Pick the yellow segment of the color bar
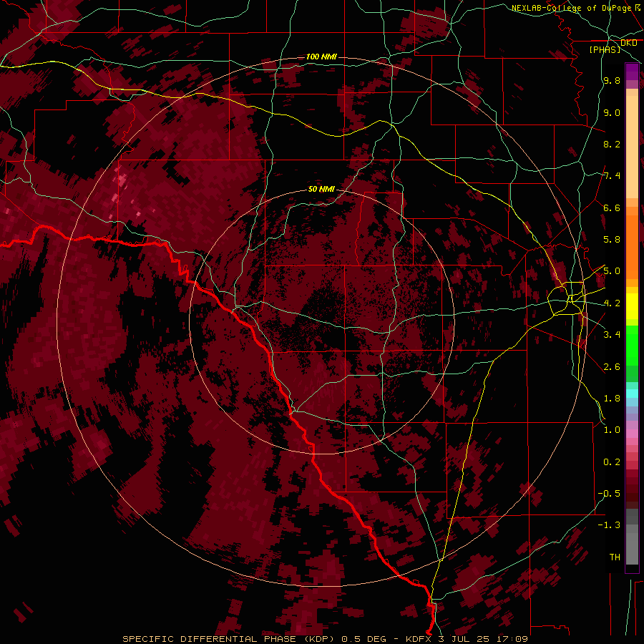The image size is (644, 644). (x=632, y=306)
